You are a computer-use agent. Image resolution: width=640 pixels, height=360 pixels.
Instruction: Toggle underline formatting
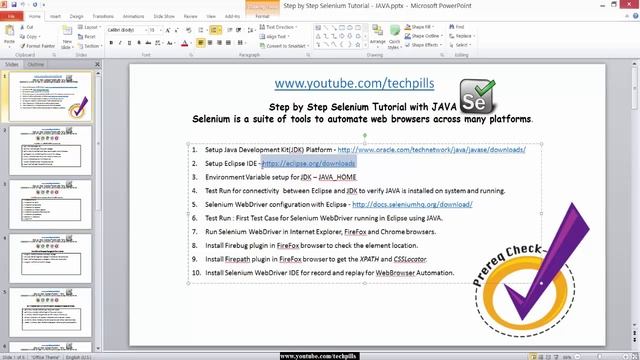[x=129, y=42]
